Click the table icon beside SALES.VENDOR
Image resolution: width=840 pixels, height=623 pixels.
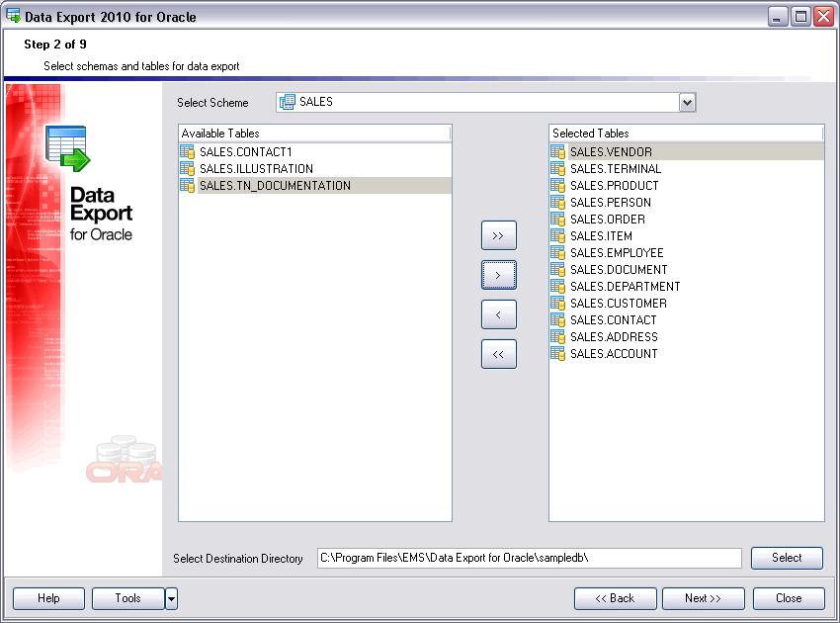558,152
